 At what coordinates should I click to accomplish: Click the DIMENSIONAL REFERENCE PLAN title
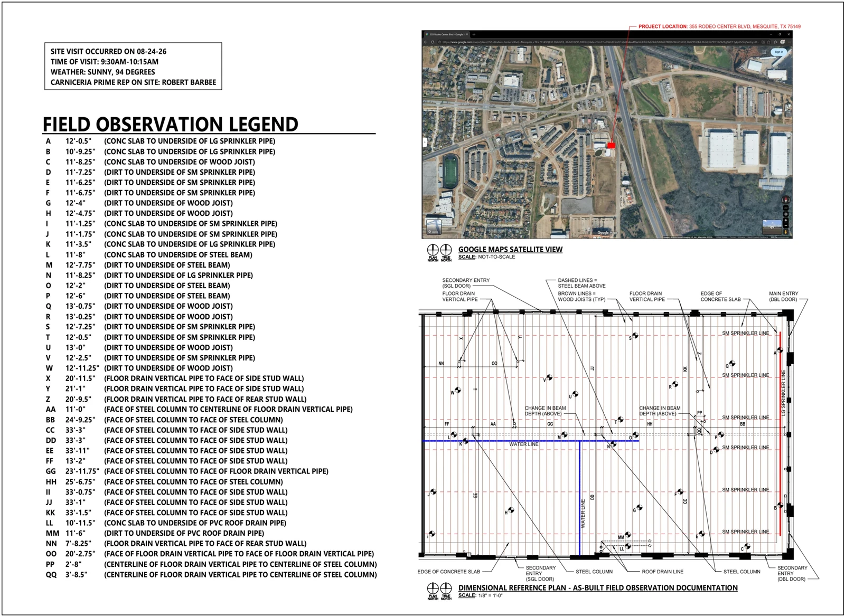click(598, 587)
